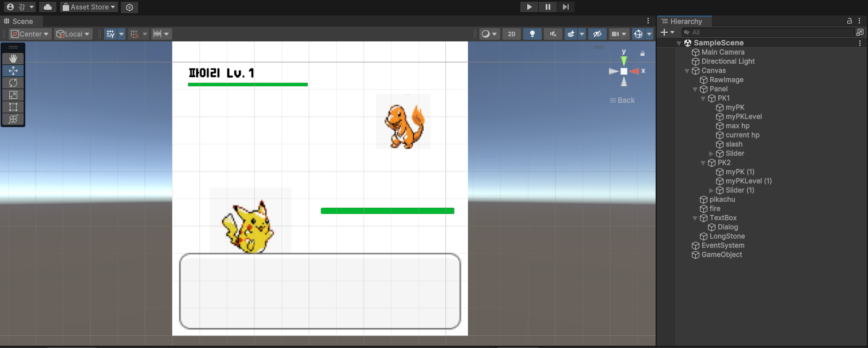Select the Rect tool
This screenshot has width=868, height=348.
(x=13, y=107)
